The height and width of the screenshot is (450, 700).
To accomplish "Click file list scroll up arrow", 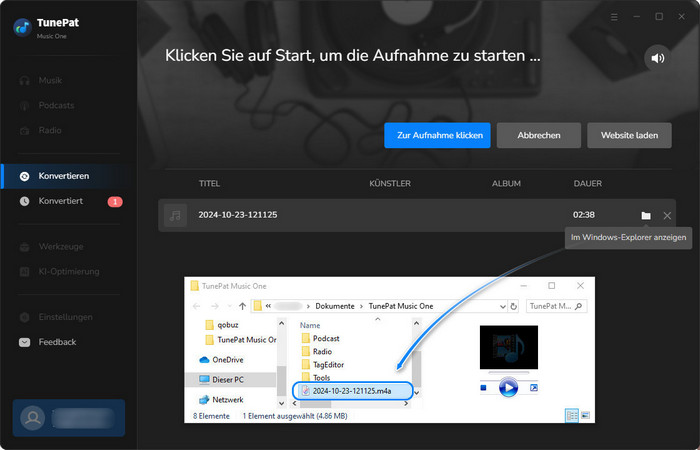I will tap(417, 323).
